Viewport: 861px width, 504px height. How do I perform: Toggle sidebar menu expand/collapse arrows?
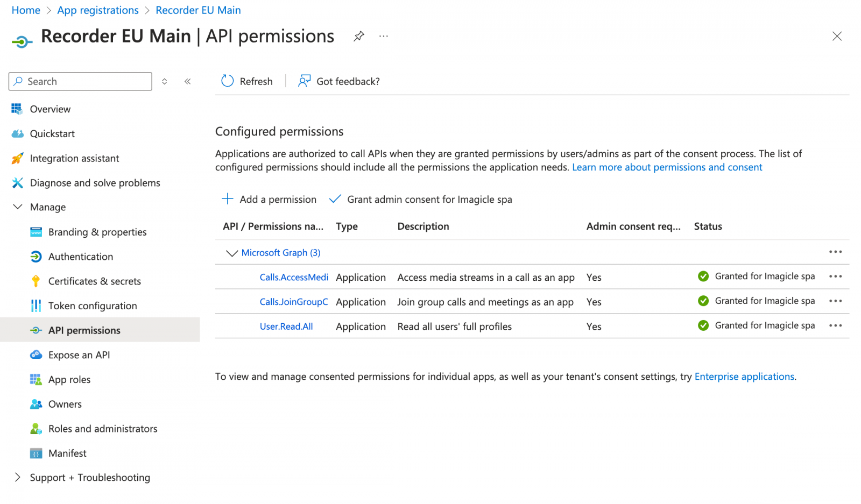(x=165, y=81)
